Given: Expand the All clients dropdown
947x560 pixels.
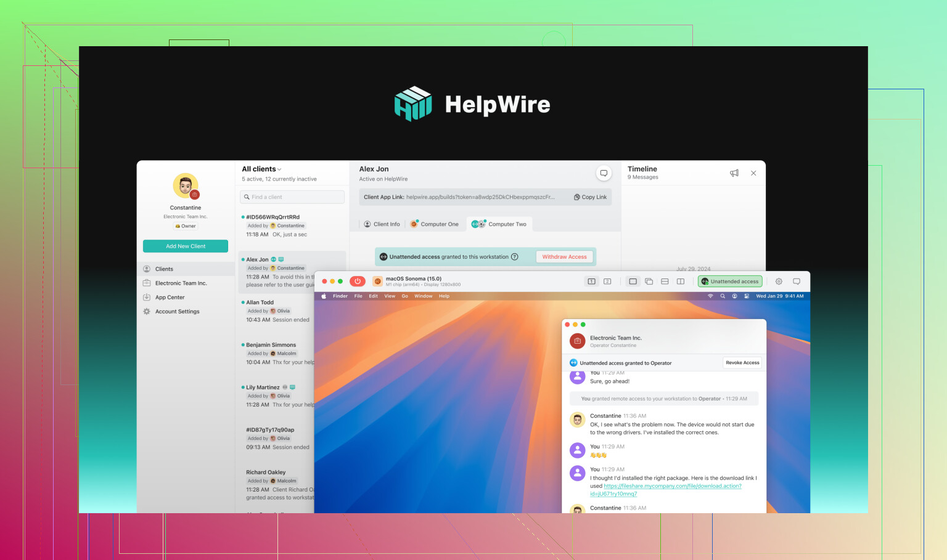Looking at the screenshot, I should click(261, 169).
